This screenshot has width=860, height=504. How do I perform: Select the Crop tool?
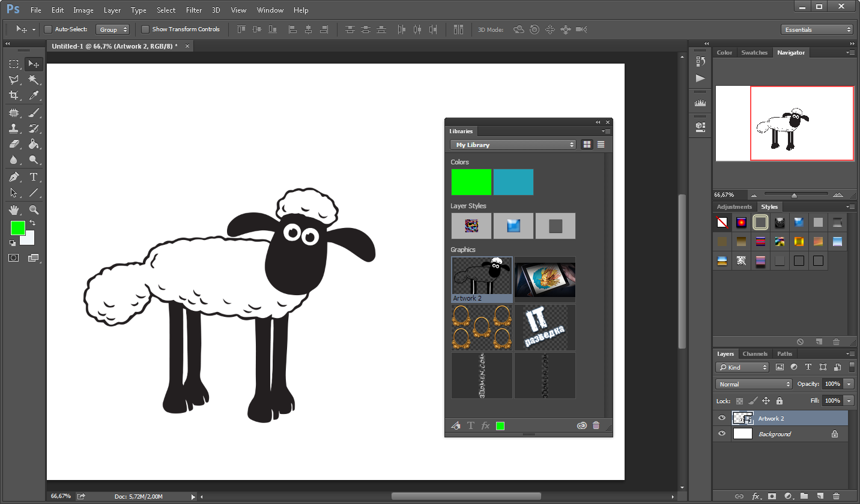pos(14,95)
